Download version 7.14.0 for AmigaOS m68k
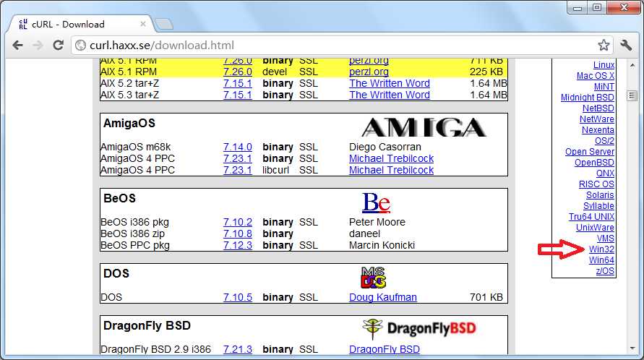Viewport: 644px width, 360px height. tap(237, 147)
